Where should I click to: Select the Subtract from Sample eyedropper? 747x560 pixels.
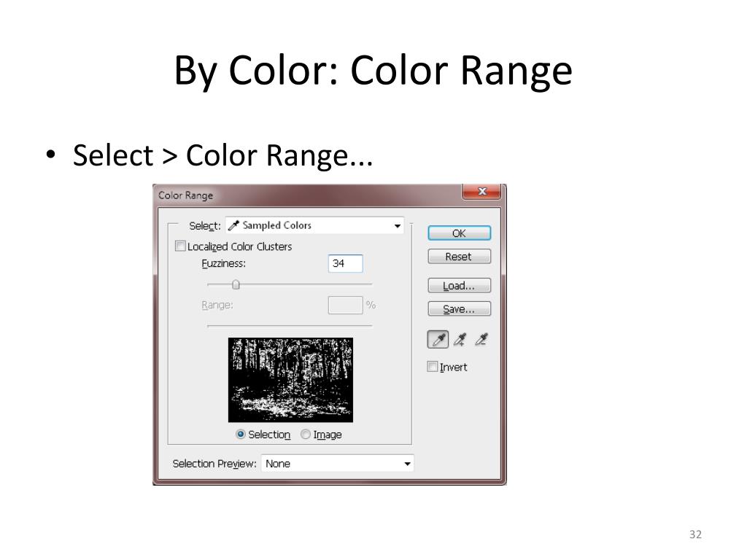[x=481, y=340]
